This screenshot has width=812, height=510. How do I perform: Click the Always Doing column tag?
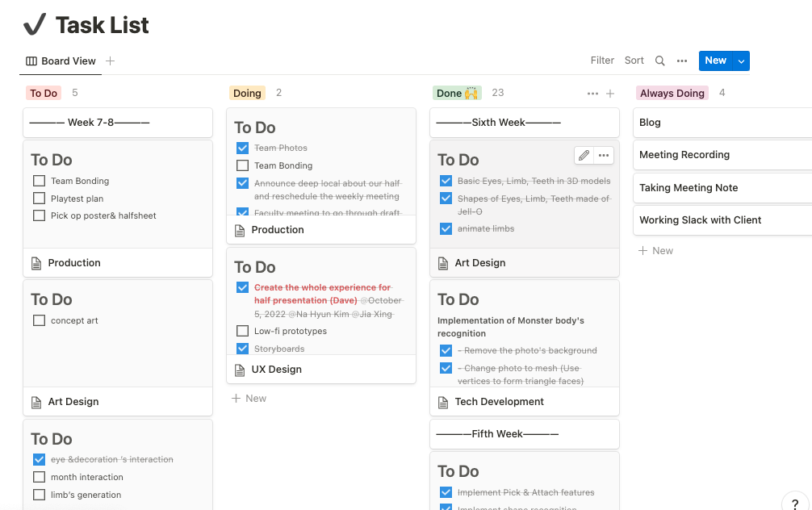pyautogui.click(x=672, y=93)
